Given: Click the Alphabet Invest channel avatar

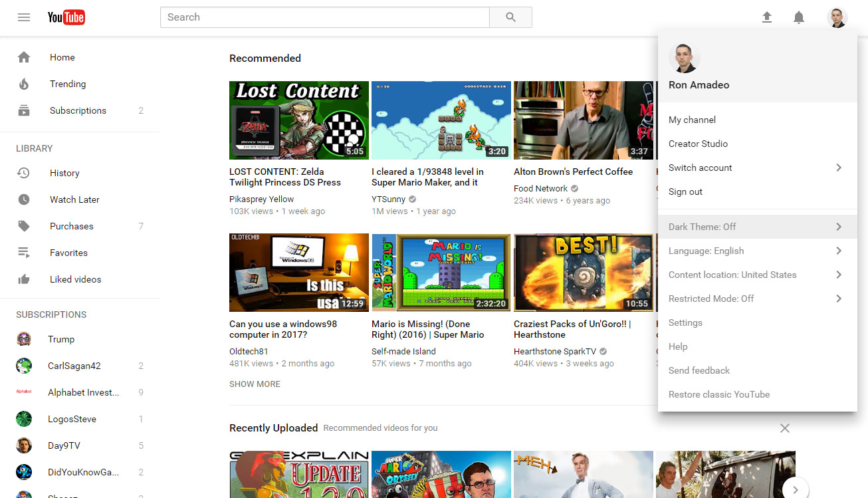Looking at the screenshot, I should pos(24,392).
